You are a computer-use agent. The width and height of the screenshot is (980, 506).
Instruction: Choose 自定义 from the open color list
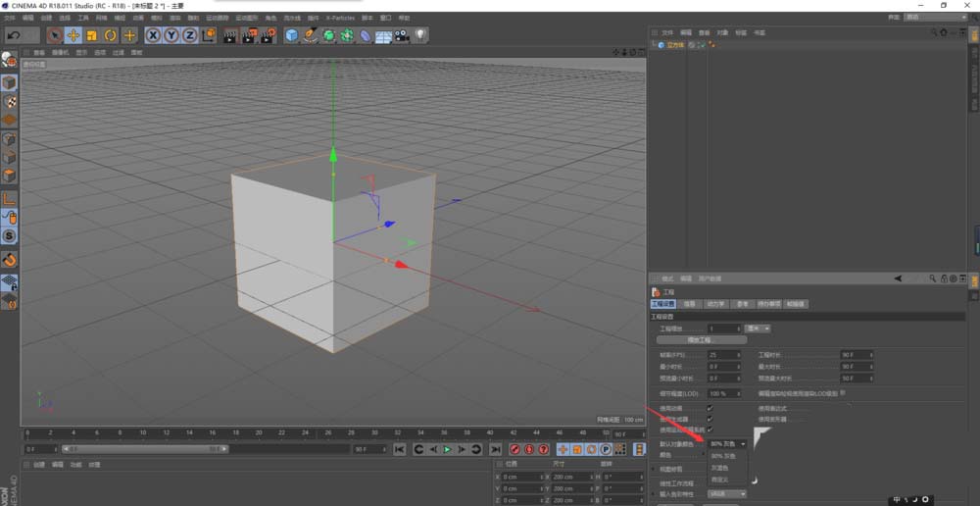pos(721,479)
